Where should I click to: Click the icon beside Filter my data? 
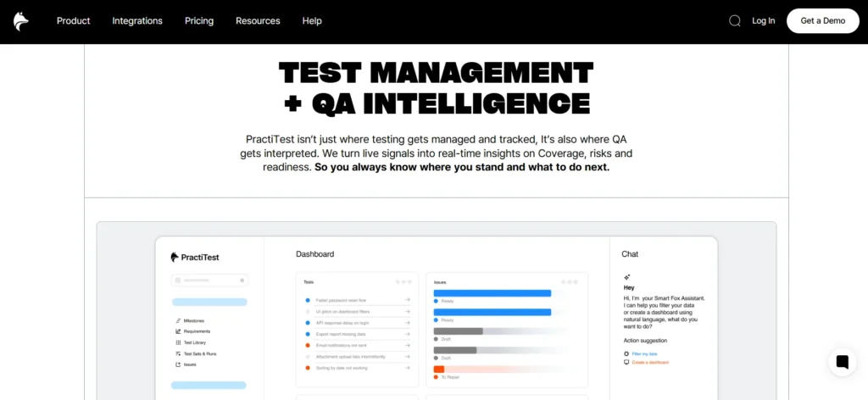(626, 353)
